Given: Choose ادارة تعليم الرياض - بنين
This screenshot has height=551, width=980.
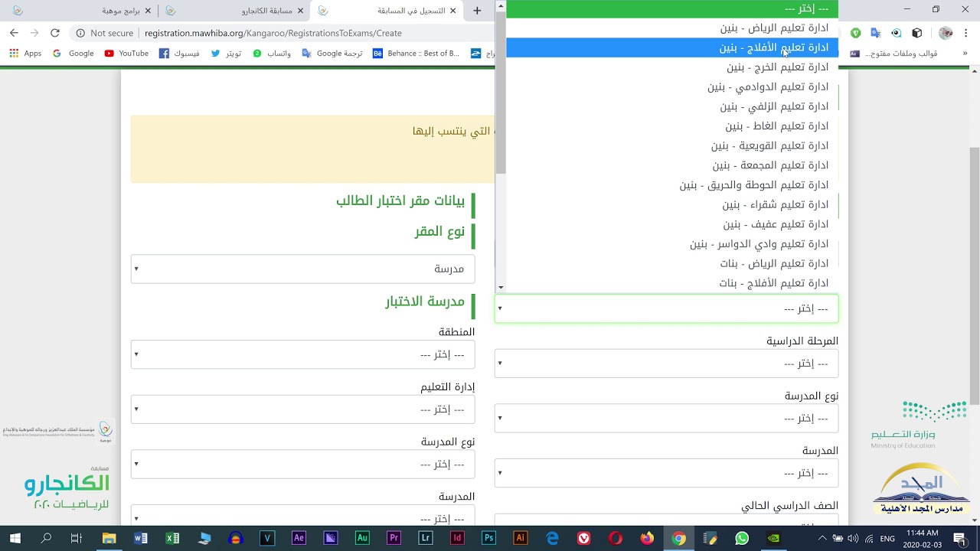Looking at the screenshot, I should pyautogui.click(x=672, y=28).
